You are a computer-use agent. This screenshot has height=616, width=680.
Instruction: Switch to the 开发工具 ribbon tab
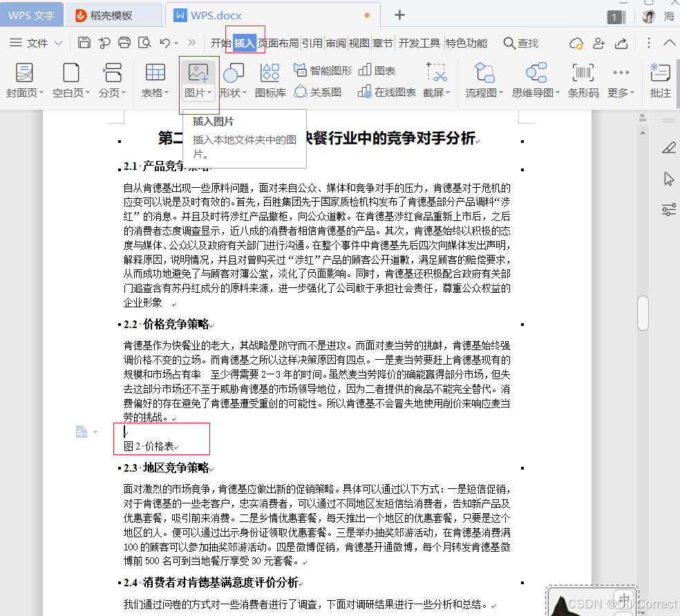tap(419, 43)
